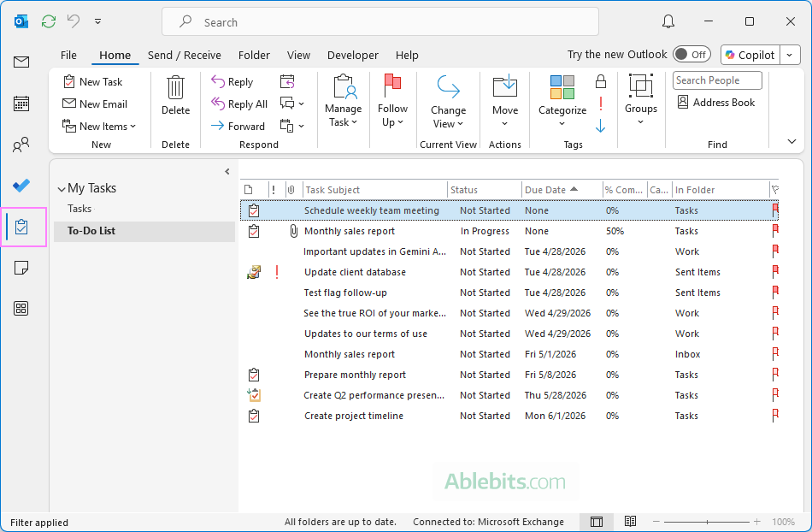Screen dimensions: 812x532
Task: Sort by importance exclamation column header
Action: [274, 190]
